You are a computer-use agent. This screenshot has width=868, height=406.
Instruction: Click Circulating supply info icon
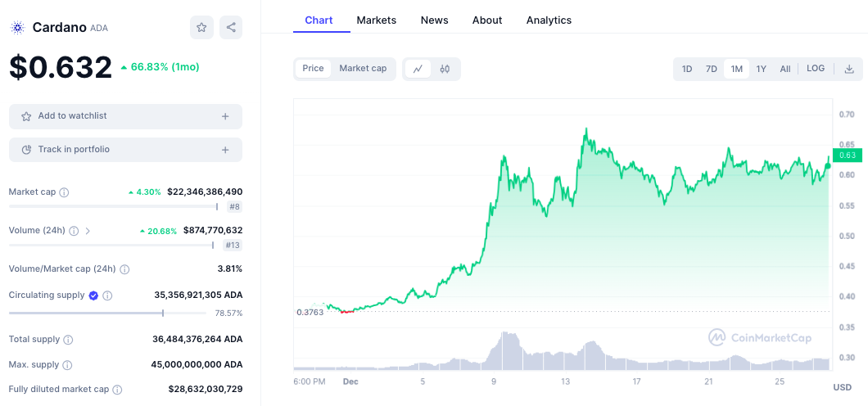pos(107,295)
